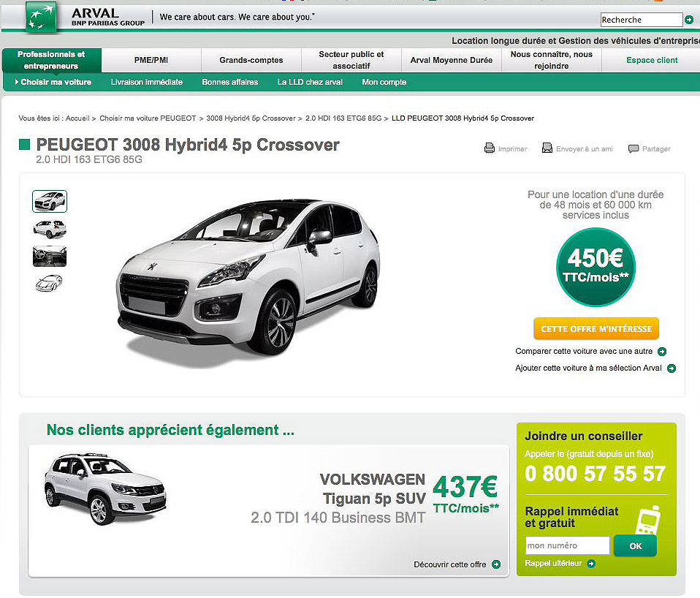The width and height of the screenshot is (700, 598).
Task: Click the Nos clients apprécient également heading
Action: 170,430
